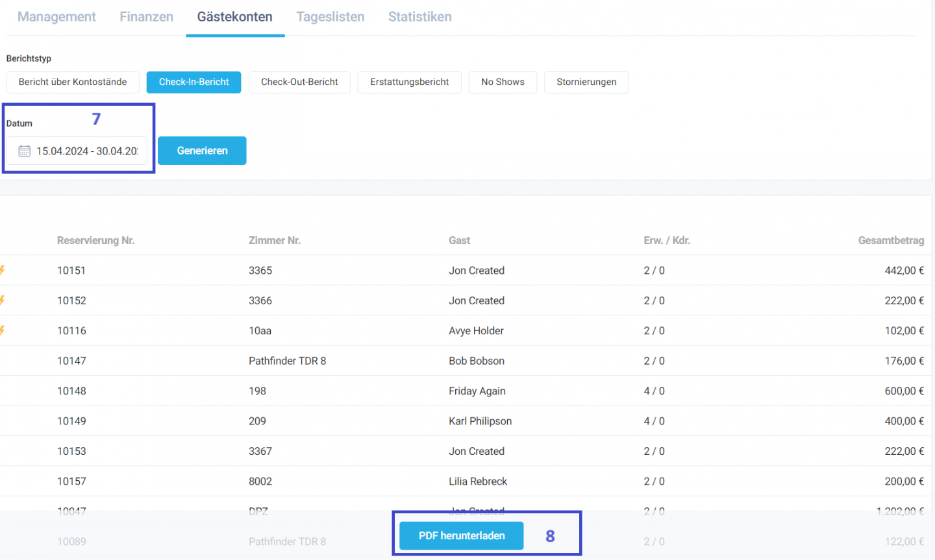Switch to the Finanzen tab
The image size is (935, 560).
coord(146,17)
